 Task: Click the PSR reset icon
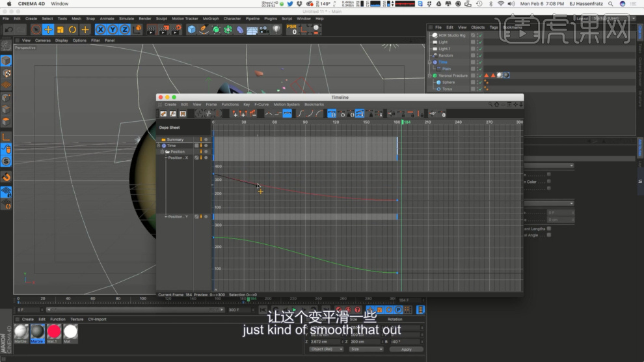point(292,29)
